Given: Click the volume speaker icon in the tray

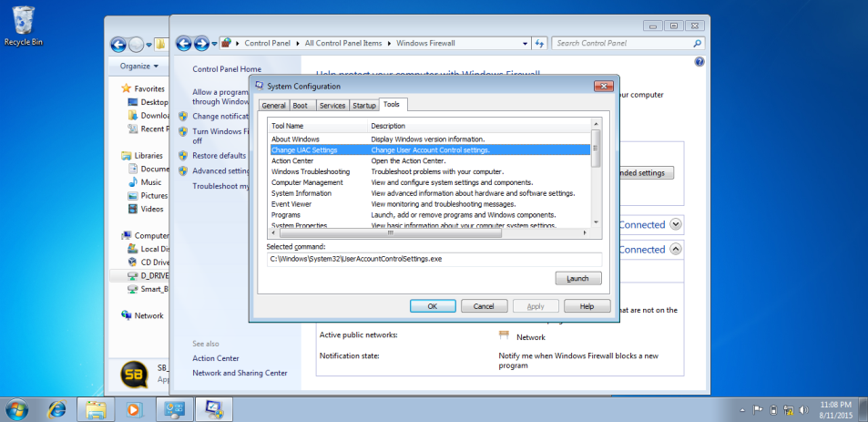Looking at the screenshot, I should 803,410.
